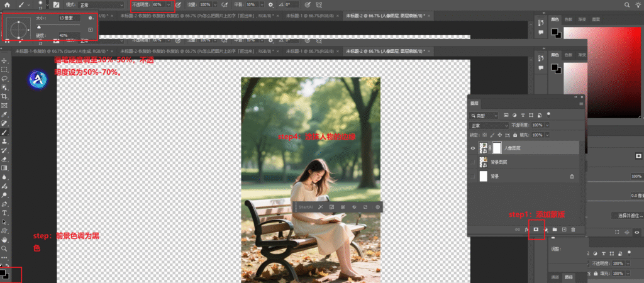Click the Delete Layer trash icon

tap(573, 230)
